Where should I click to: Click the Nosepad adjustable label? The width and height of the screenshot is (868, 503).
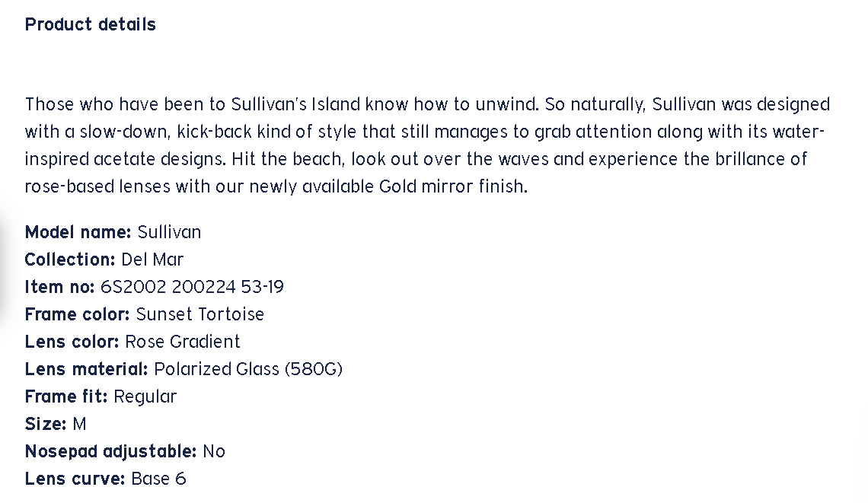(x=110, y=451)
